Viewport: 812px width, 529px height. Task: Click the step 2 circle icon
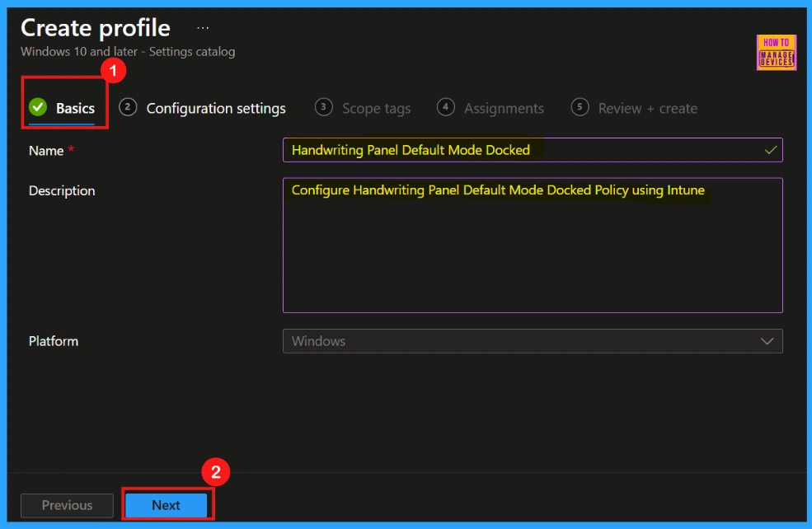pyautogui.click(x=128, y=107)
